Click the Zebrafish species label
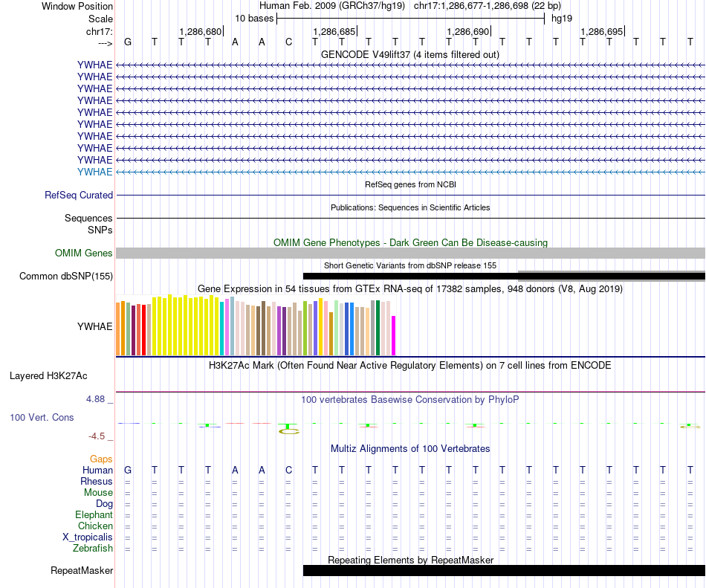The width and height of the screenshot is (706, 588). pyautogui.click(x=93, y=549)
